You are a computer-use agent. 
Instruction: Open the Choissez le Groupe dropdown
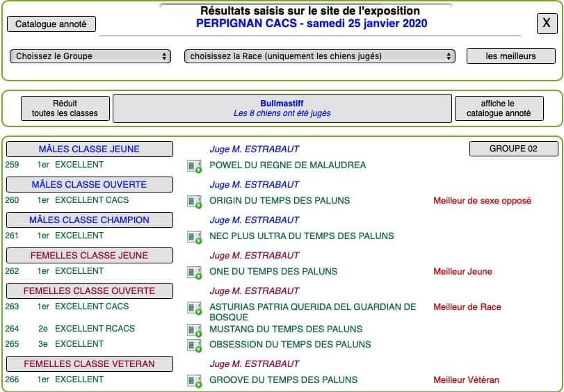coord(90,56)
